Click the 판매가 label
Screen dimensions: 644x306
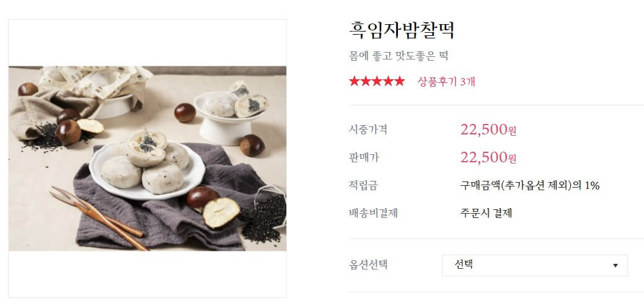364,157
